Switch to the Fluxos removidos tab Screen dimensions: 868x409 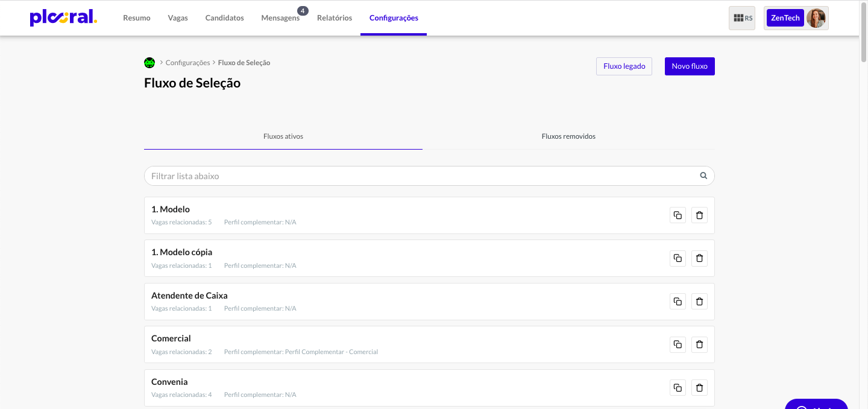(x=568, y=136)
